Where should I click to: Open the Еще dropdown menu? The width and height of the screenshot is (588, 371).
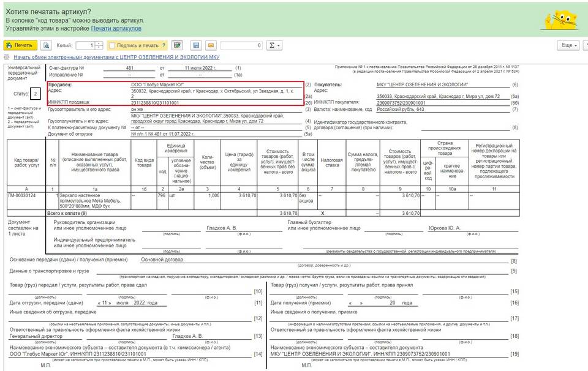[x=568, y=45]
